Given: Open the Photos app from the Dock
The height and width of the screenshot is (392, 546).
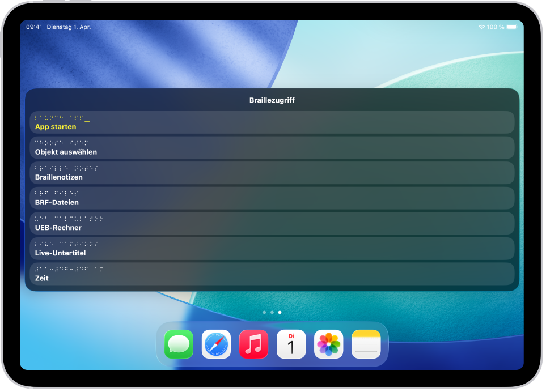Looking at the screenshot, I should (x=328, y=344).
